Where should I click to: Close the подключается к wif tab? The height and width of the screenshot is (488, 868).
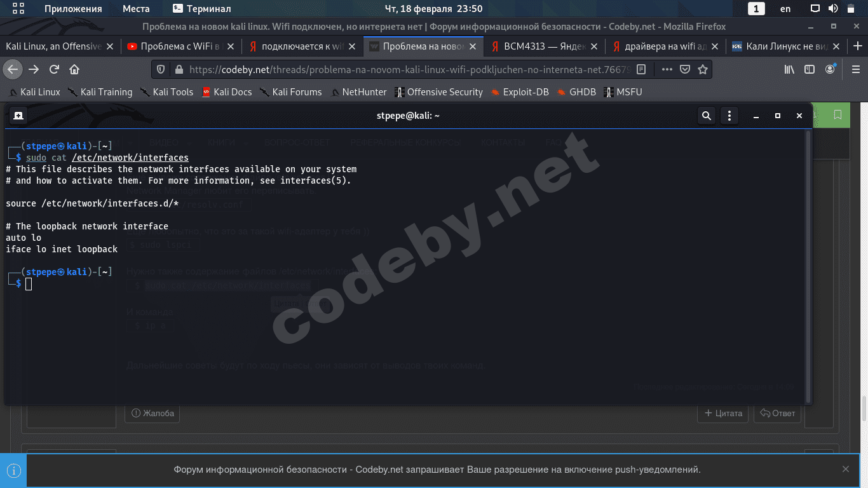click(352, 46)
